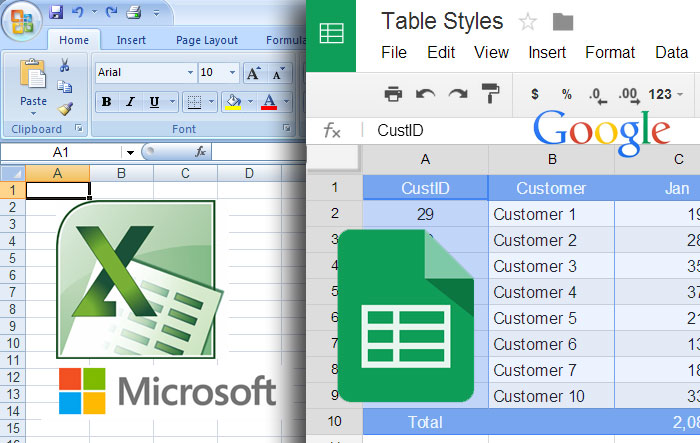This screenshot has width=700, height=443.
Task: Open the Font dialog launcher
Action: pos(287,129)
